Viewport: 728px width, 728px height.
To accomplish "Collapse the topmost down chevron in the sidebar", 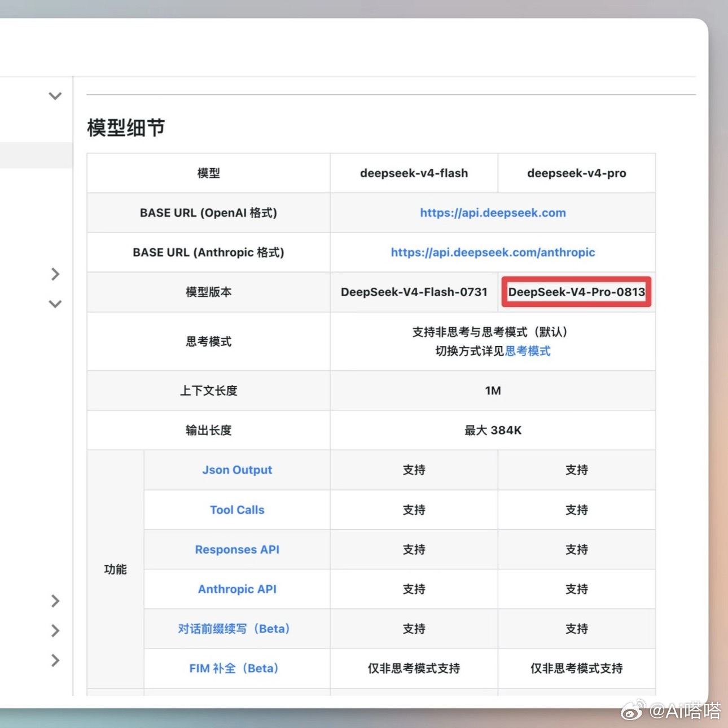I will tap(55, 96).
